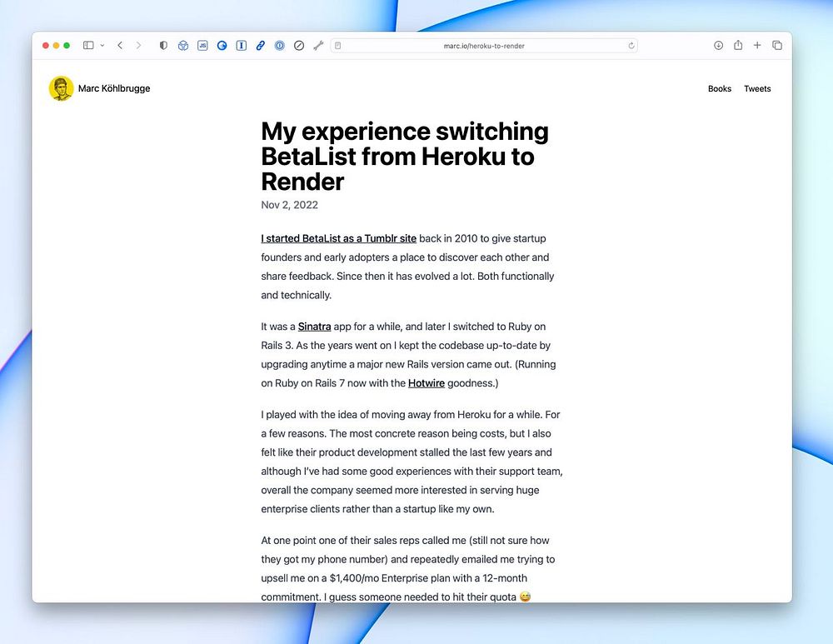Click the boxed I-beam extension icon
The width and height of the screenshot is (833, 644).
tap(242, 46)
